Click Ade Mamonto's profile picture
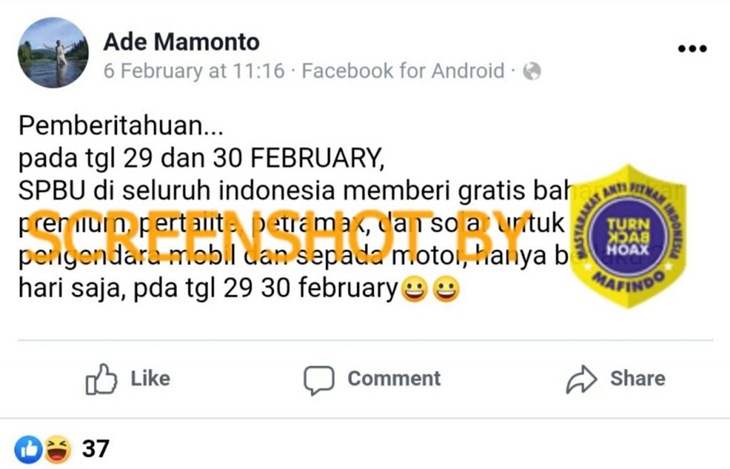Screen dimensions: 730x469 point(53,53)
